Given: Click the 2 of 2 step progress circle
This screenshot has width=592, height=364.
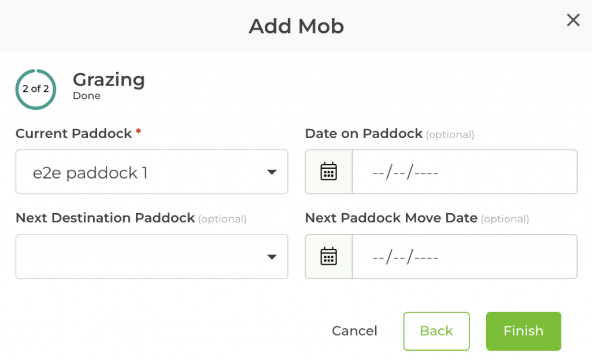Looking at the screenshot, I should [x=36, y=89].
